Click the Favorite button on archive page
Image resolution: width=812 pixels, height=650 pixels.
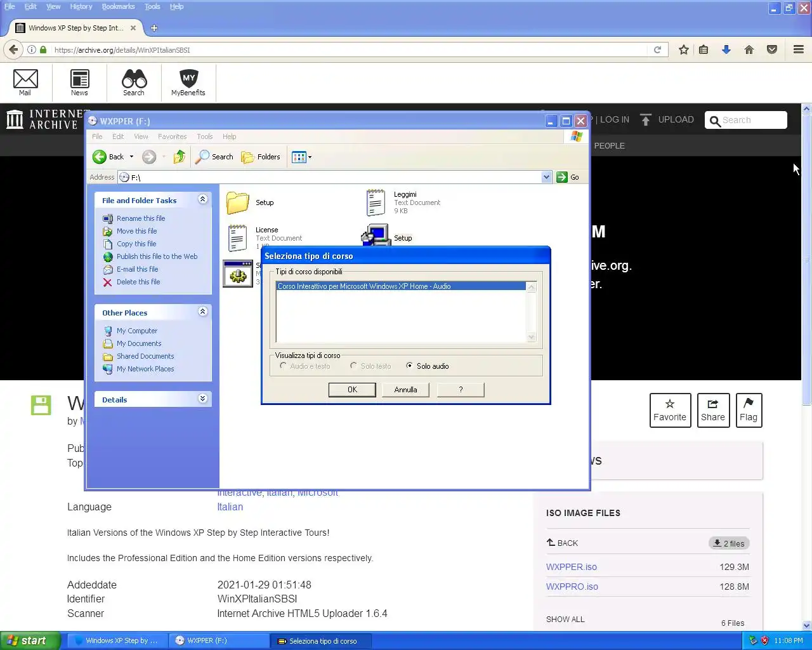[x=670, y=410]
